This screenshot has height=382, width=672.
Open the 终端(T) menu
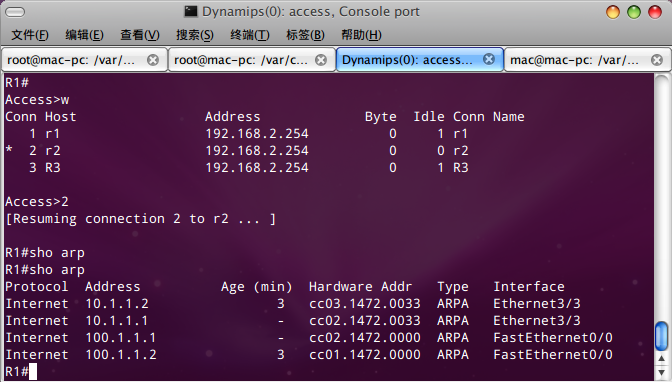250,35
